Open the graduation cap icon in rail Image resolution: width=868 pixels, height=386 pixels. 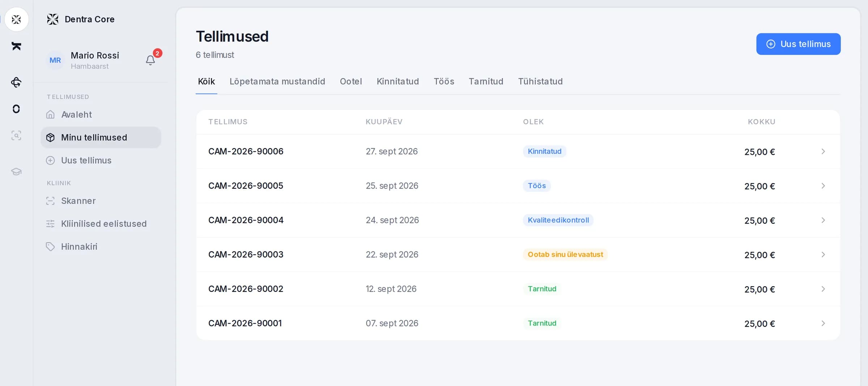point(16,171)
